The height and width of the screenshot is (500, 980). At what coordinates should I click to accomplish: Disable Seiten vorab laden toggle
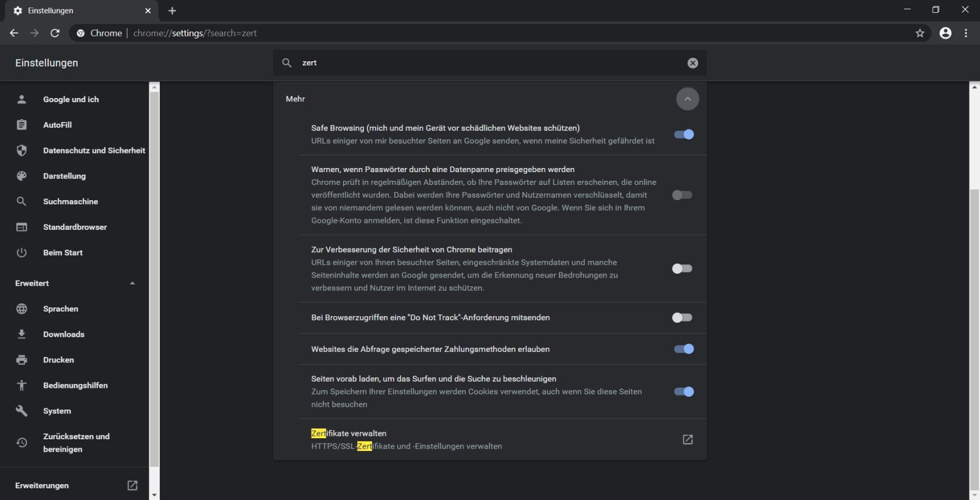tap(684, 391)
